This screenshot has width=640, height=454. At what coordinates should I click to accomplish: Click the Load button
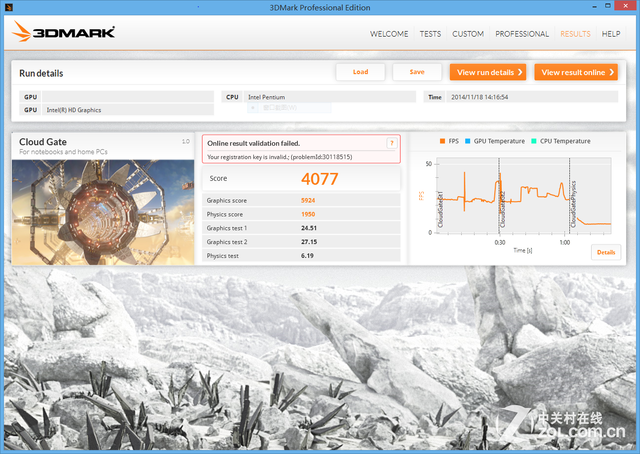point(360,72)
